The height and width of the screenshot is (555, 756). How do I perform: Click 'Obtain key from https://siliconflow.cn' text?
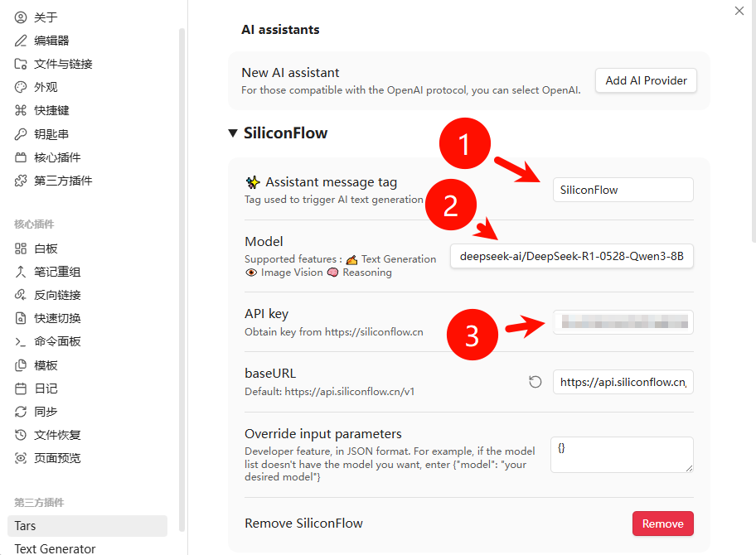[x=333, y=332]
